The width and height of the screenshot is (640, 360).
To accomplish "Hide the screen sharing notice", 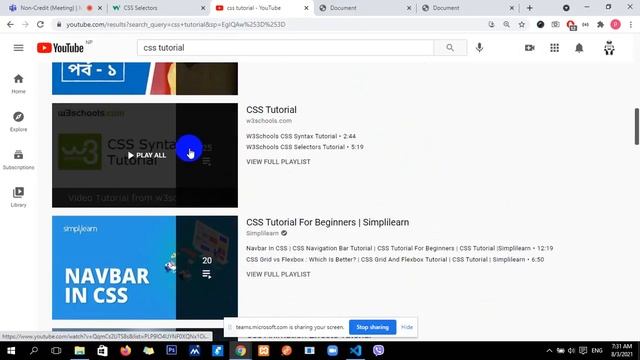I will (407, 327).
